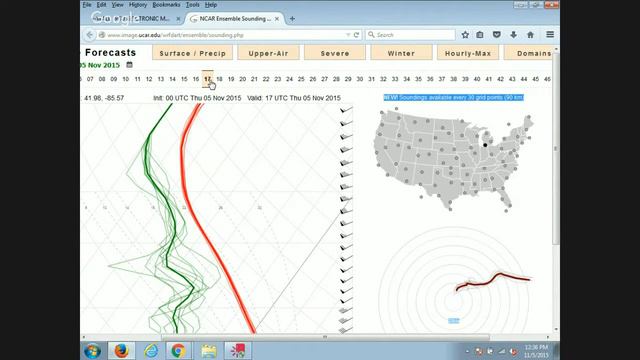This screenshot has height=360, width=640.
Task: Open File Explorer from the taskbar
Action: point(209,351)
